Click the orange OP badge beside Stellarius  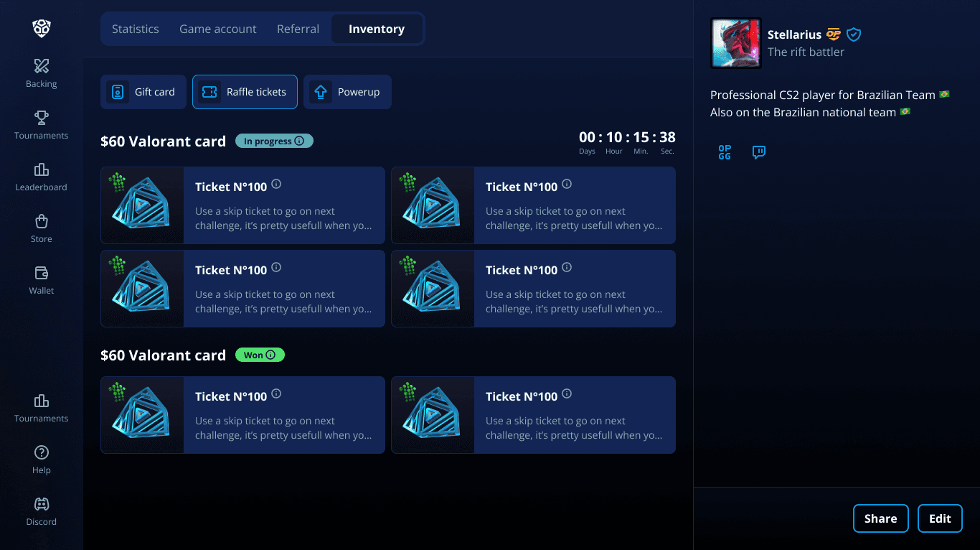[833, 34]
